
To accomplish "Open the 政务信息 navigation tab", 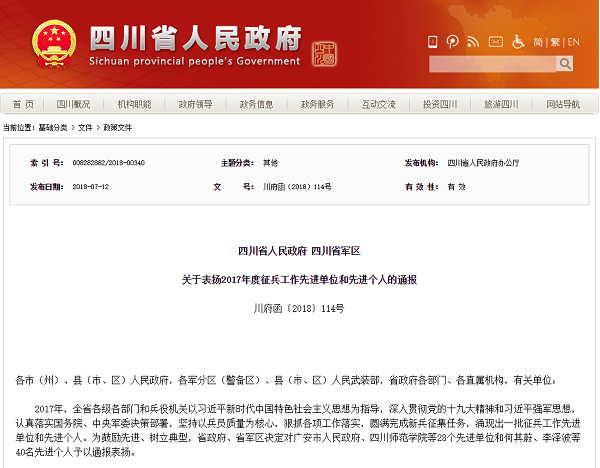I will tap(256, 104).
